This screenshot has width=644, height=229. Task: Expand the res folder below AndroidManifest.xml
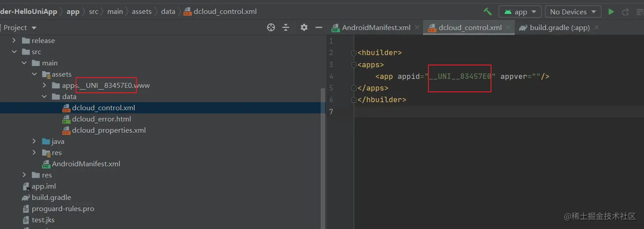coord(24,175)
